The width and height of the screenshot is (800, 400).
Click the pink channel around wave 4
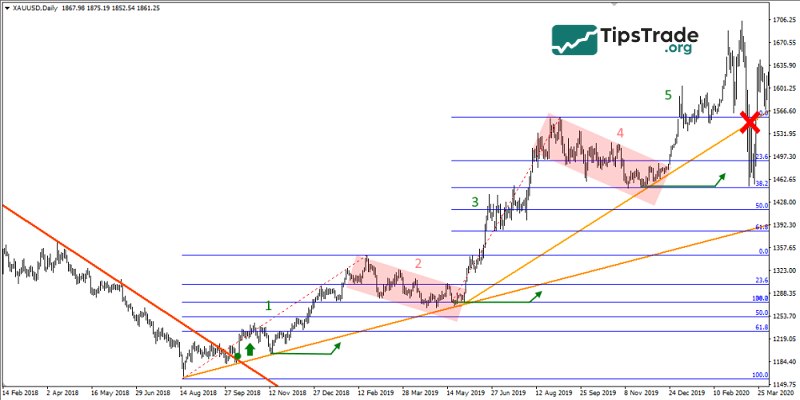click(x=600, y=160)
